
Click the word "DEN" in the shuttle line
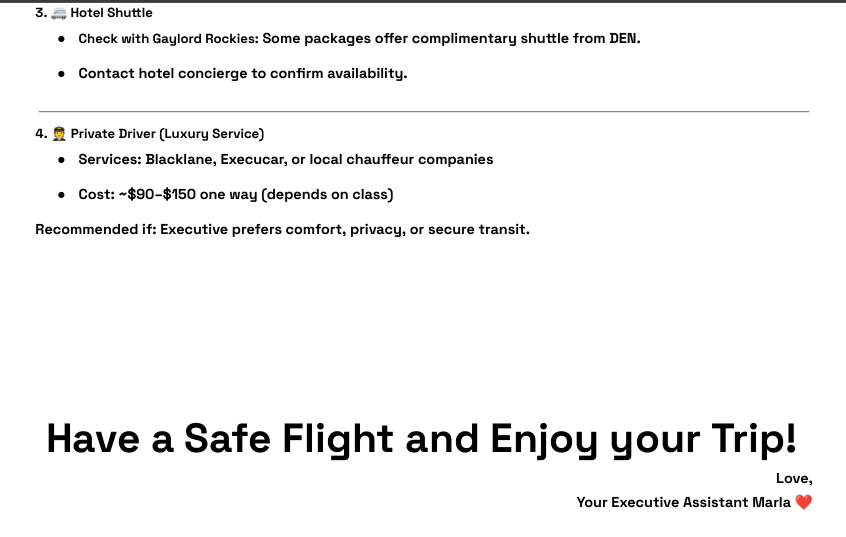click(623, 39)
